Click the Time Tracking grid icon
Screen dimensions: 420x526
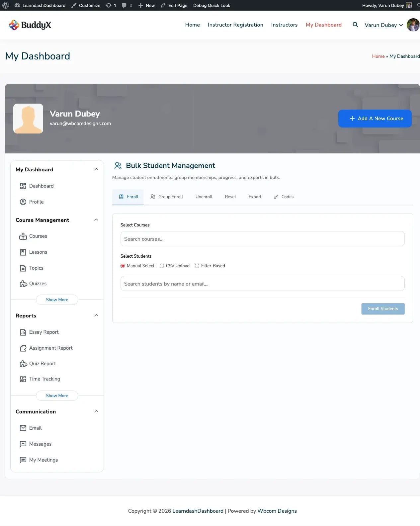click(x=23, y=379)
